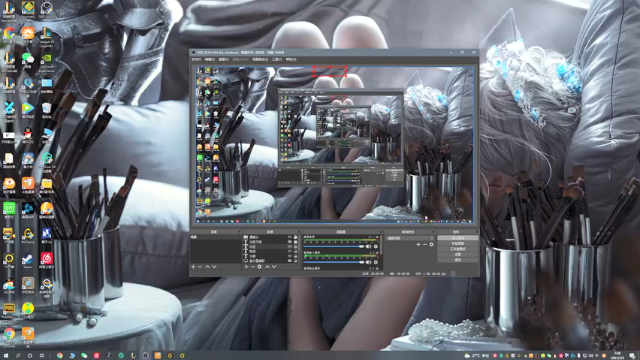Select the Recycle Bin desktop icon
The image size is (640, 360).
point(46,110)
